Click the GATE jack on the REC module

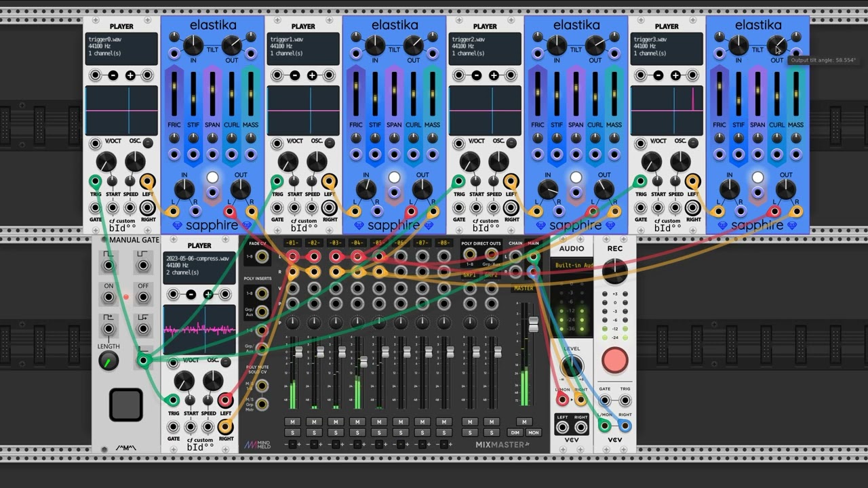point(604,400)
